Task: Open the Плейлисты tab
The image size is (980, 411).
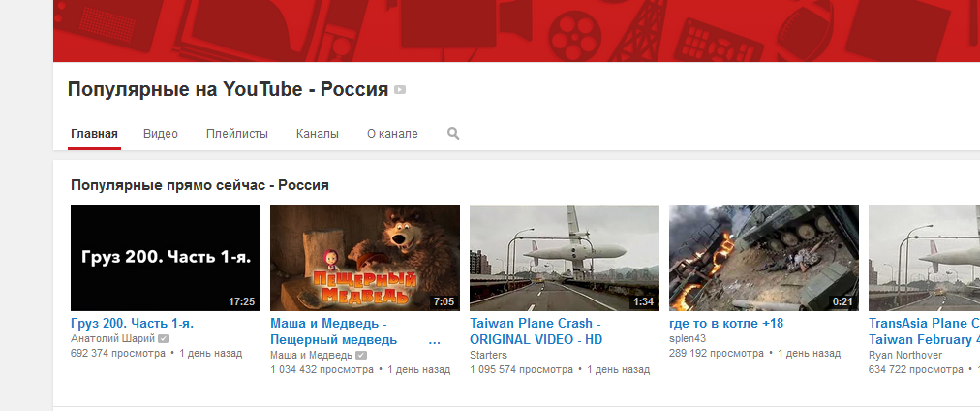Action: [x=237, y=133]
